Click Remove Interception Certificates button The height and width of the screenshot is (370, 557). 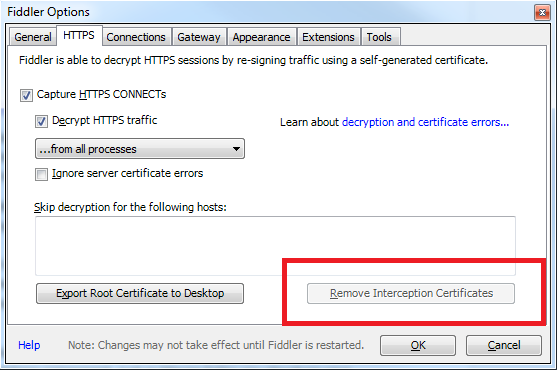[x=411, y=293]
